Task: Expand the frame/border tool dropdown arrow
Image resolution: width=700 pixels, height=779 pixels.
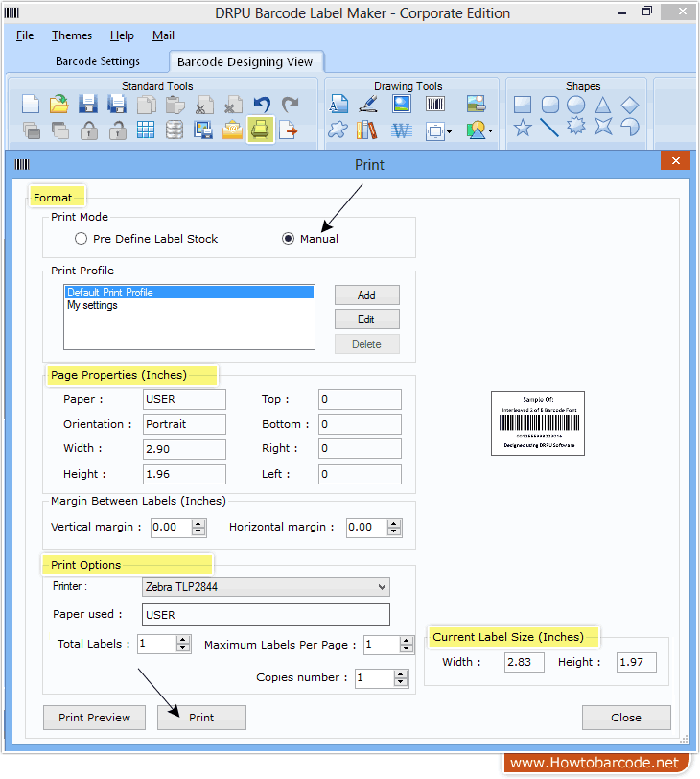Action: tap(450, 131)
